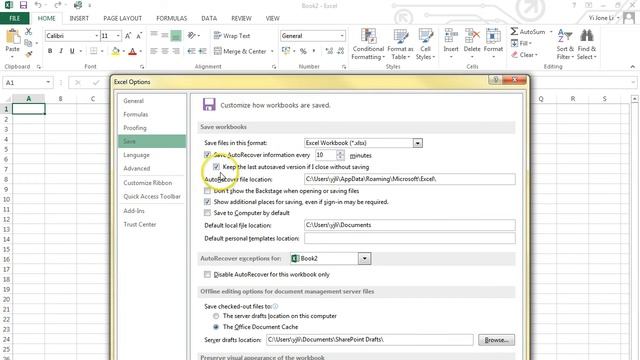Enable Save to Computer by default

coord(207,213)
